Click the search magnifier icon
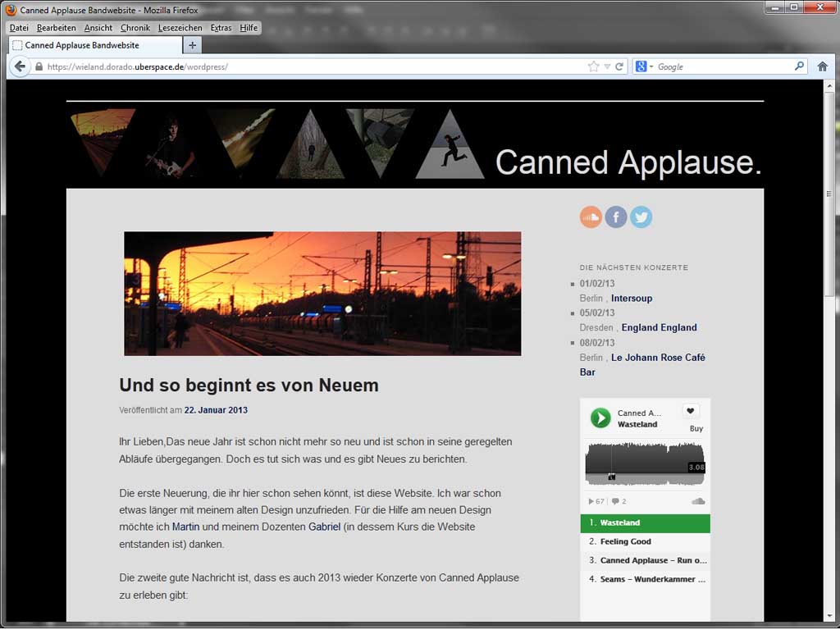The height and width of the screenshot is (630, 840). pos(800,66)
